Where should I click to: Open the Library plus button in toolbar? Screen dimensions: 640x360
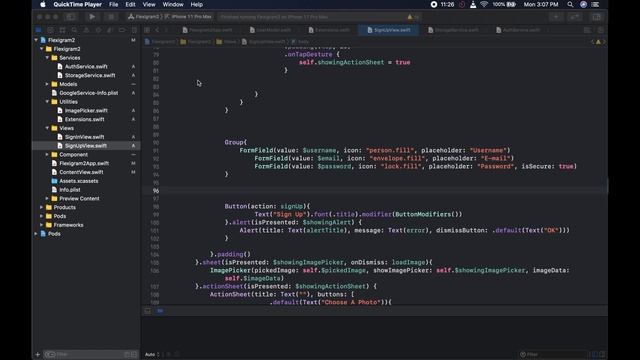point(556,17)
